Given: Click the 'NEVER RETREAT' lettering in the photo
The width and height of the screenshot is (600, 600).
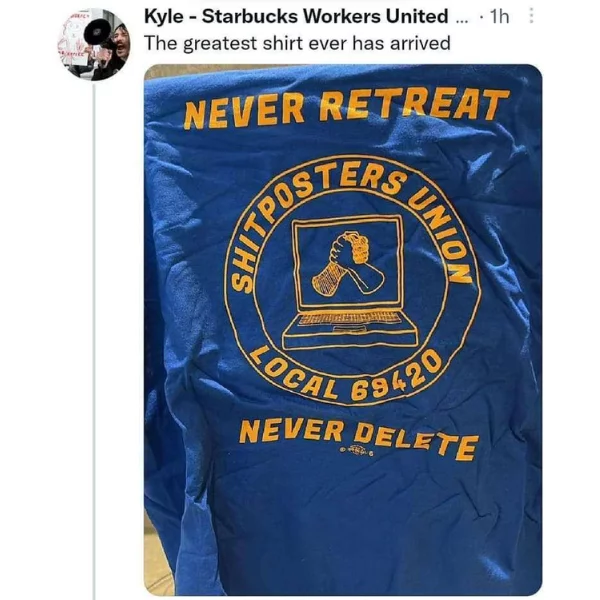Looking at the screenshot, I should pos(346,107).
